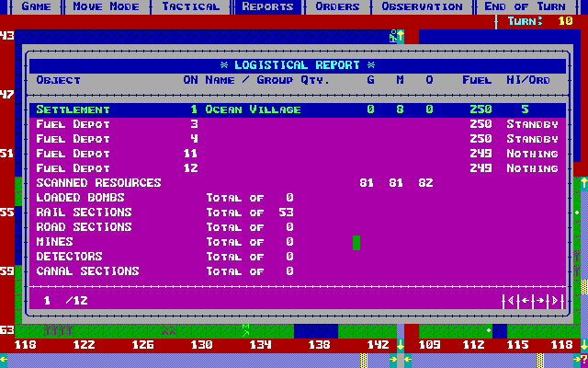This screenshot has width=588, height=368.
Task: Click the Road Sections row
Action: coord(298,227)
